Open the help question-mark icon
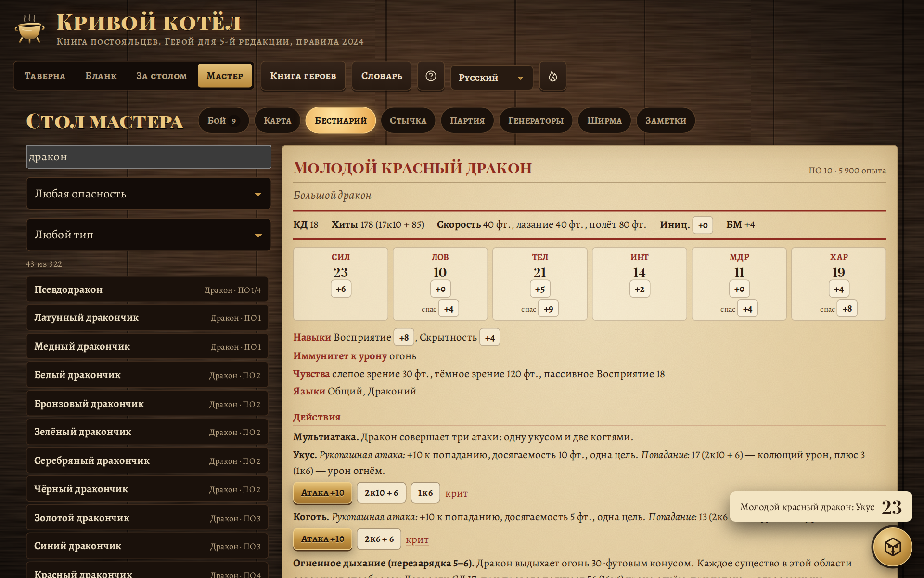The image size is (924, 578). point(431,76)
